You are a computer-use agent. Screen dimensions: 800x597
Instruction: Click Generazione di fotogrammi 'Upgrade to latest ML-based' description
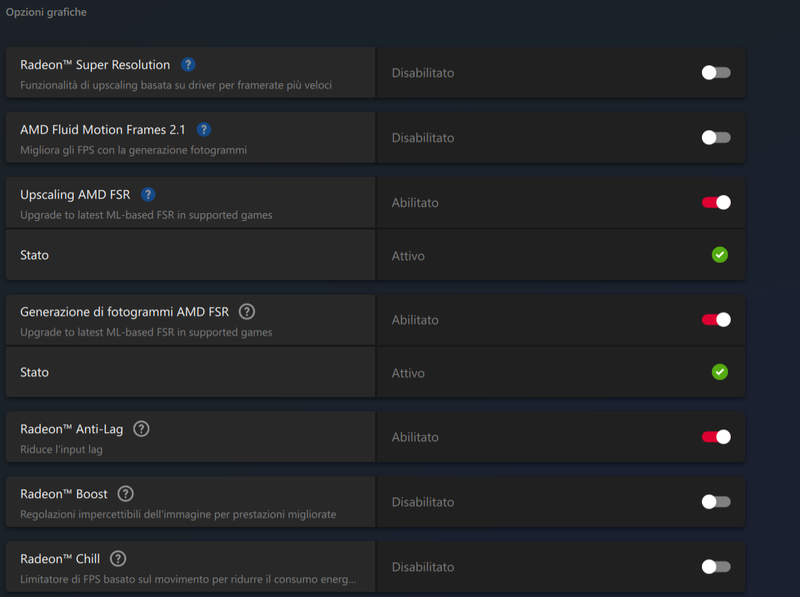click(x=146, y=332)
